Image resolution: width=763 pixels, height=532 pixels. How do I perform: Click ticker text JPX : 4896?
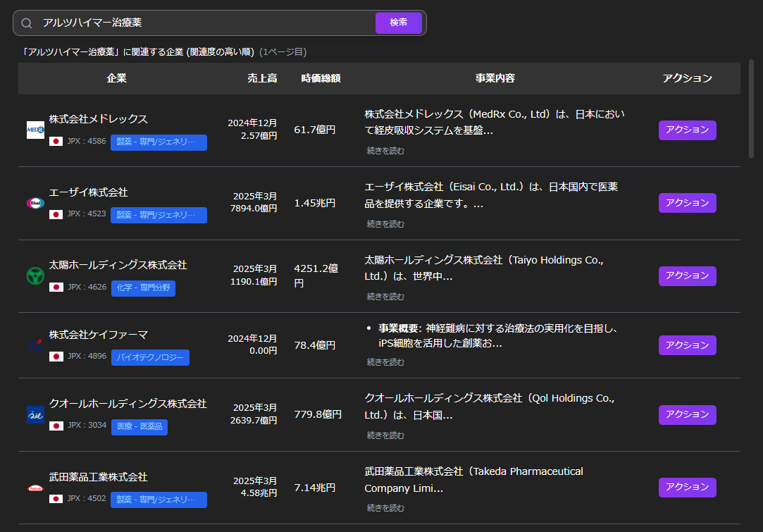click(x=87, y=357)
